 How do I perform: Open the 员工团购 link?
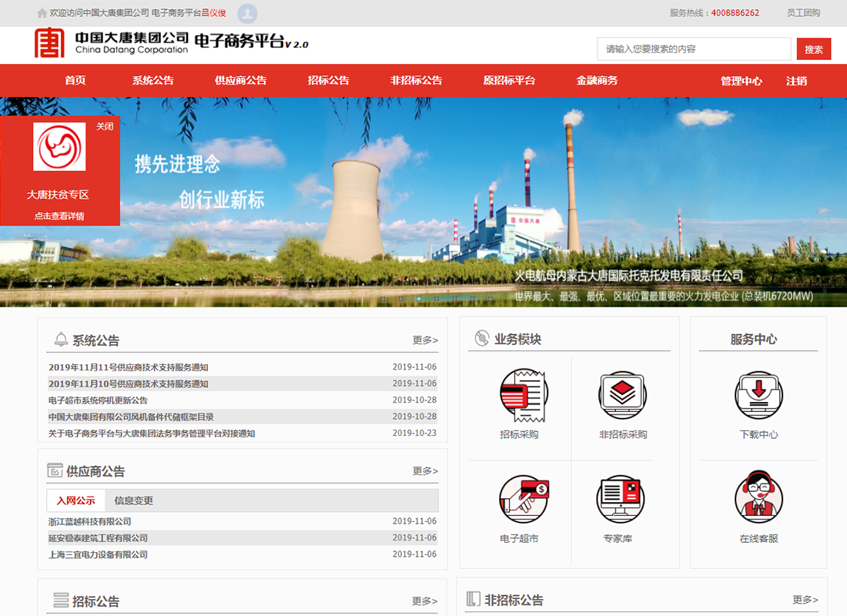[803, 13]
